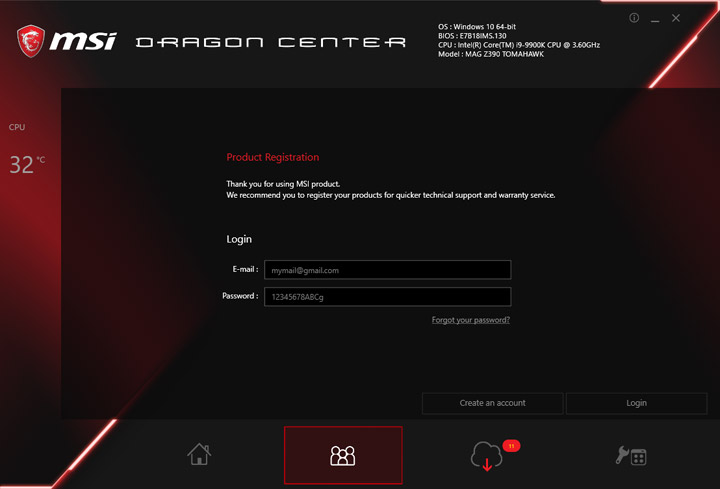The image size is (720, 489).
Task: Select the user community registration icon
Action: tap(343, 455)
